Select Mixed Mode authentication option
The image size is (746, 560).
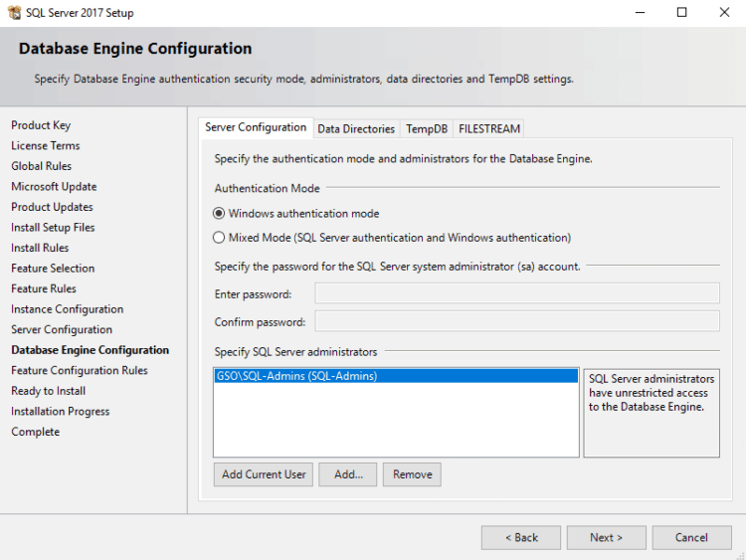pos(220,238)
